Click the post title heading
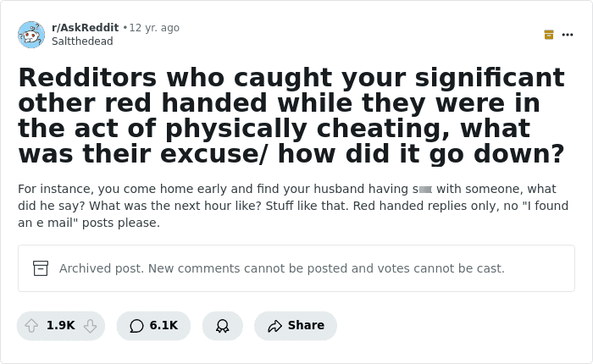 click(291, 116)
